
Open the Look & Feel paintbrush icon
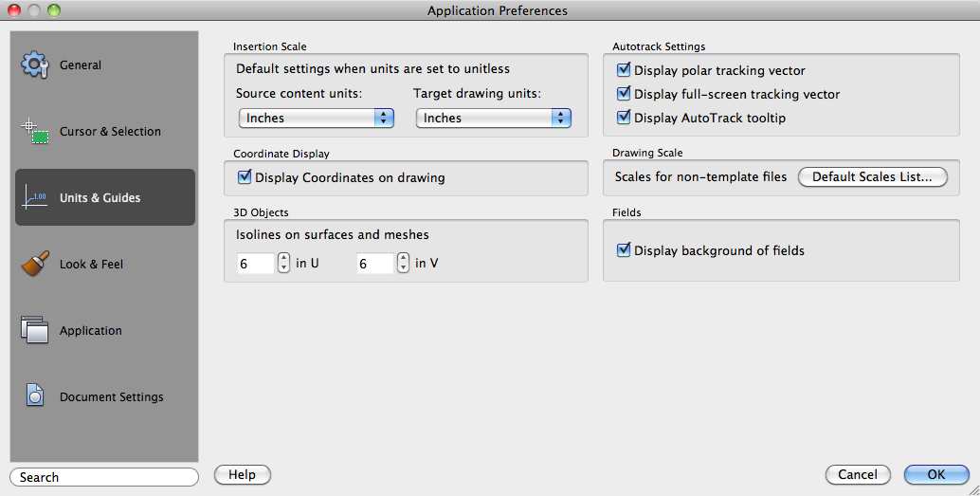[x=35, y=265]
